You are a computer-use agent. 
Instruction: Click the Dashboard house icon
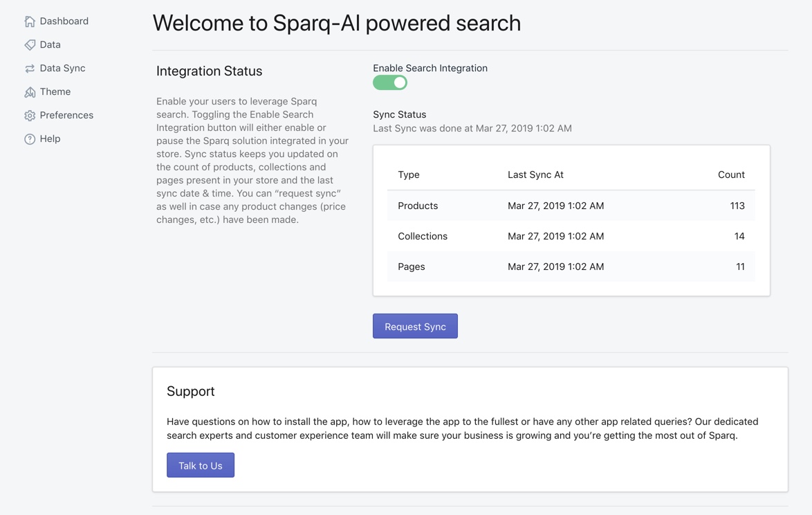(x=30, y=21)
